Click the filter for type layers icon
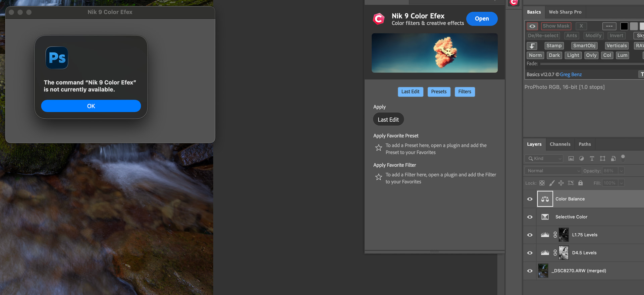The height and width of the screenshot is (295, 644). point(592,159)
